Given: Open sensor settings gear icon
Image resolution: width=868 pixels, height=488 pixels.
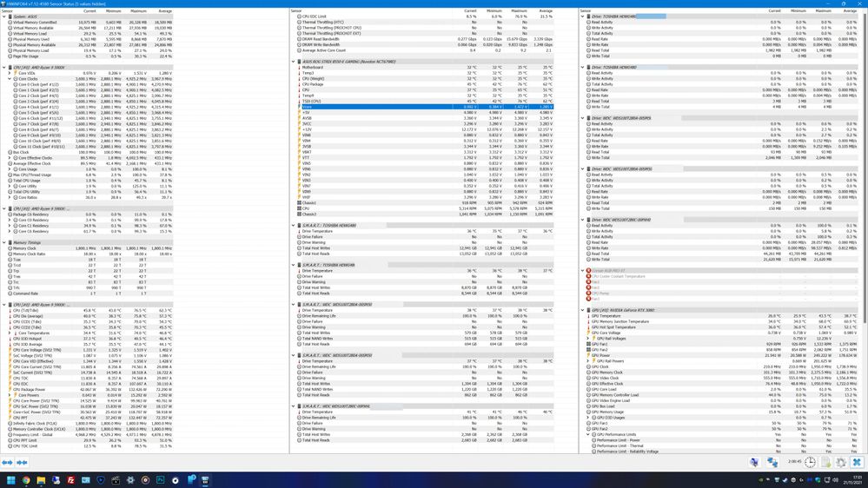Looking at the screenshot, I should 841,462.
